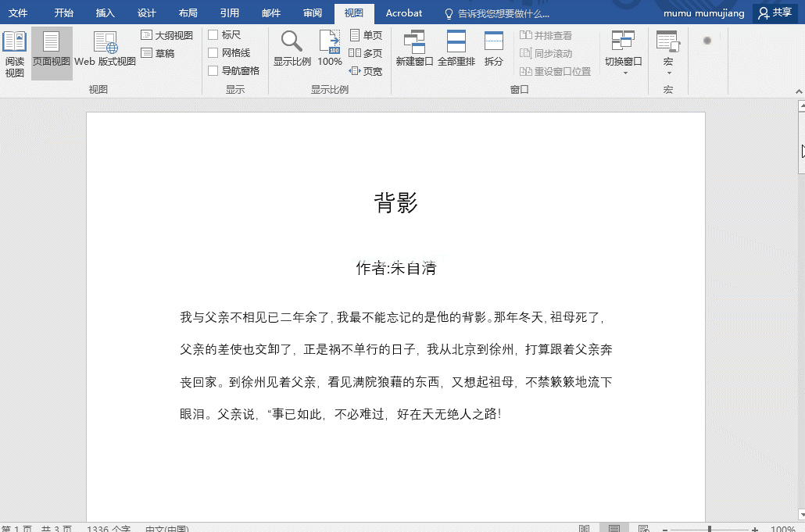Open the Mailings (邮件) tab
The image size is (805, 532).
271,12
